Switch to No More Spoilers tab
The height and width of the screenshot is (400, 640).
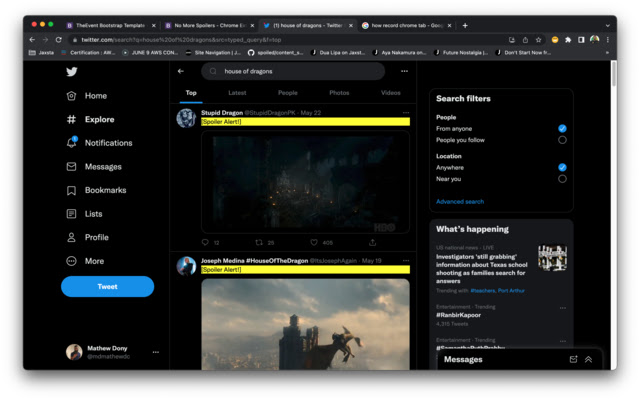coord(209,25)
